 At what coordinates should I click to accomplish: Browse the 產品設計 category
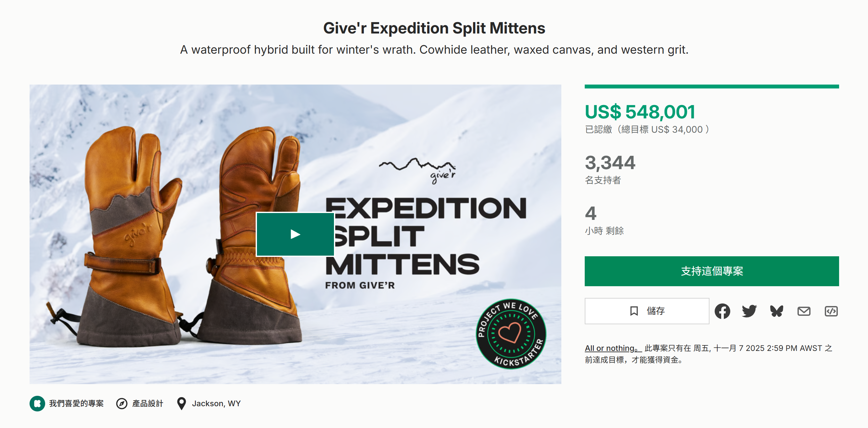(x=147, y=403)
